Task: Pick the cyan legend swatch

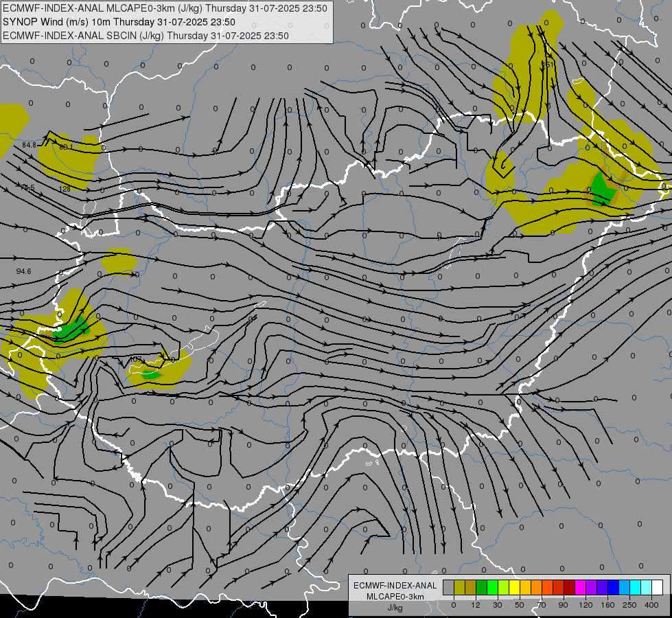Action: [636, 587]
